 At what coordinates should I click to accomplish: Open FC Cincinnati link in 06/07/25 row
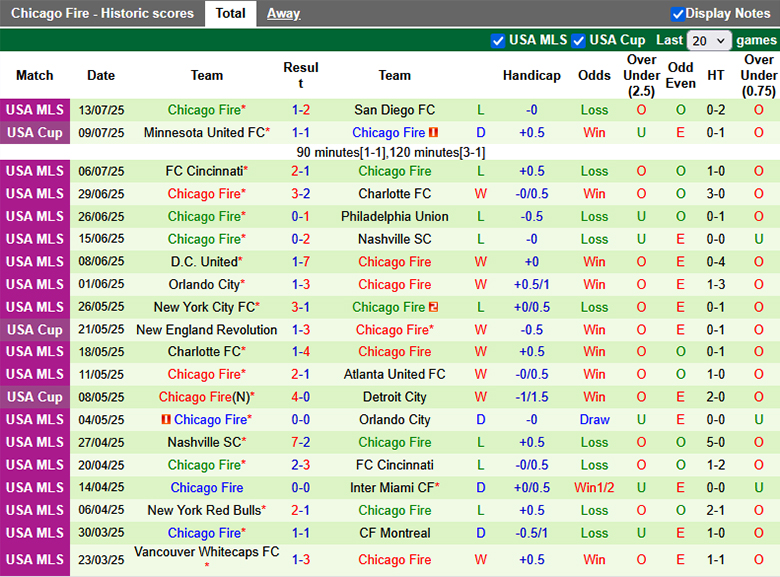[206, 171]
